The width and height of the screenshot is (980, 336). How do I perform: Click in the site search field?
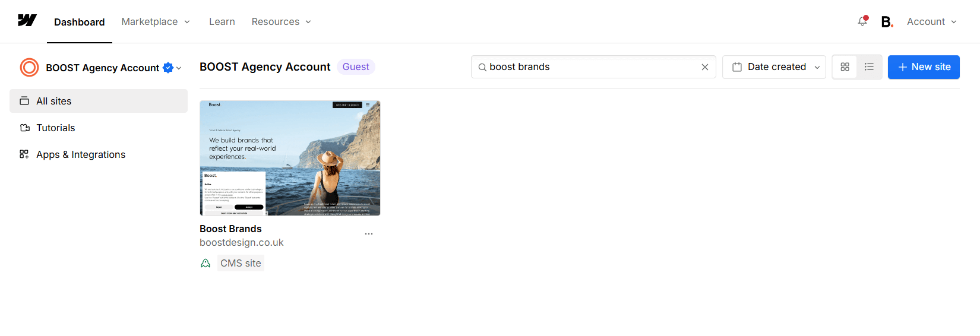tap(593, 67)
